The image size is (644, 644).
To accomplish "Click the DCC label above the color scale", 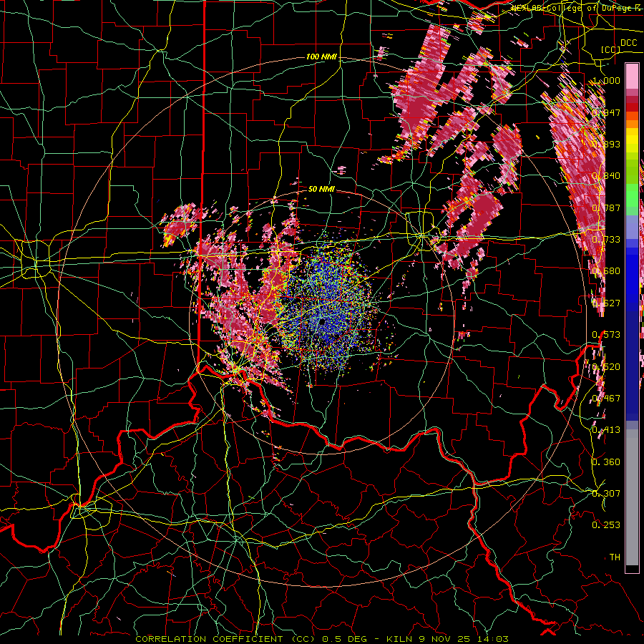I will point(628,43).
